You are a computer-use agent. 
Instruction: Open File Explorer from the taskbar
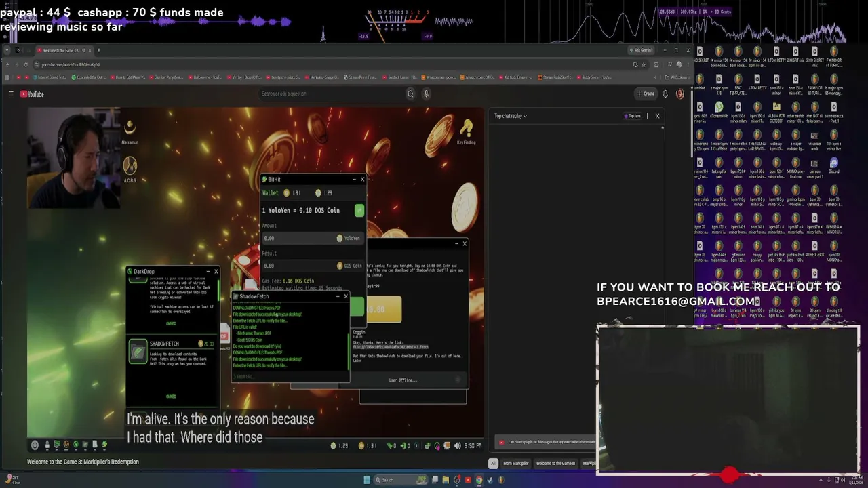click(446, 480)
